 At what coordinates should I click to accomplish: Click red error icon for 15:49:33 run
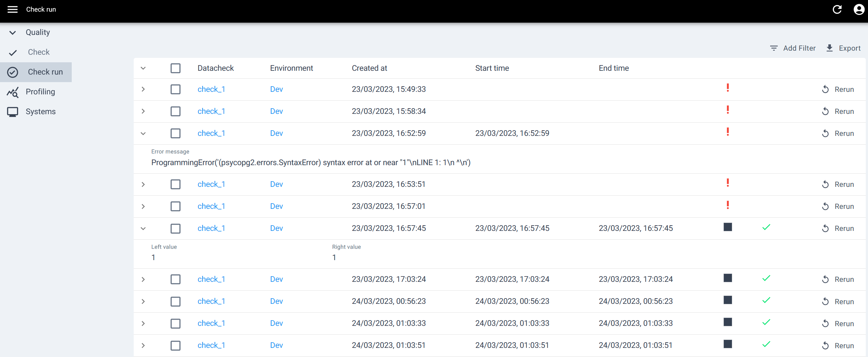pos(727,88)
